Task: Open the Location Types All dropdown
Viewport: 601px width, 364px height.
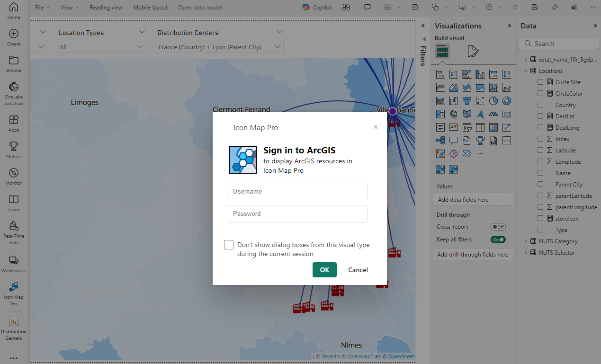Action: coord(101,47)
